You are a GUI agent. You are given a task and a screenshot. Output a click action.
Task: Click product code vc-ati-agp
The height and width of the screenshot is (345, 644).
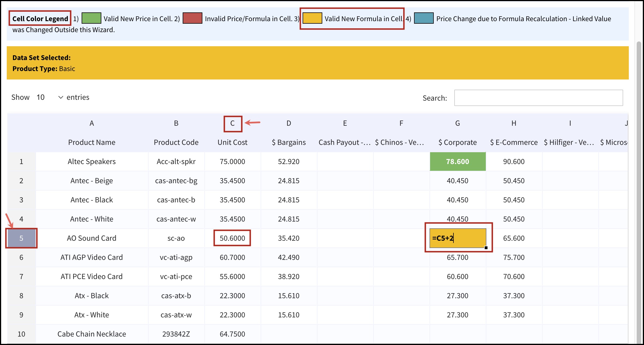176,257
